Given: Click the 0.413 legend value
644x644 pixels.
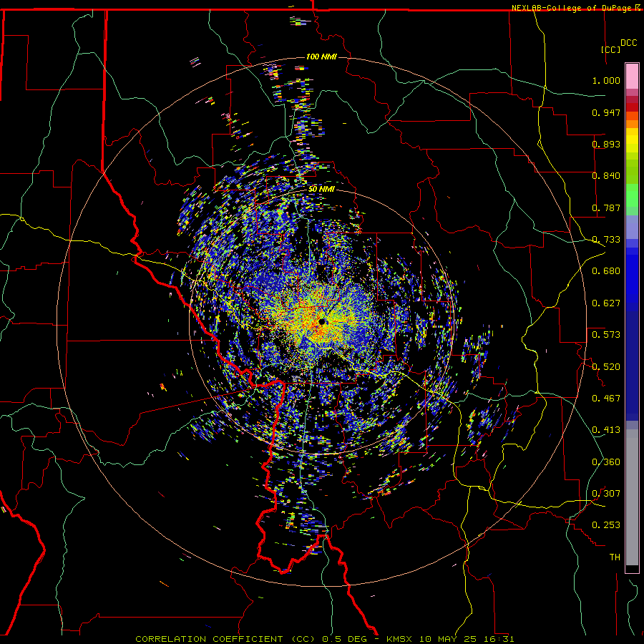Looking at the screenshot, I should click(x=606, y=430).
